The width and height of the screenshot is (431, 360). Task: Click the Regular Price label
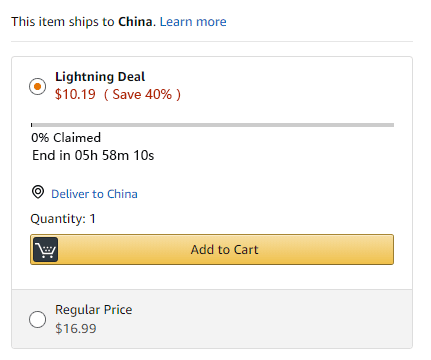pyautogui.click(x=94, y=310)
